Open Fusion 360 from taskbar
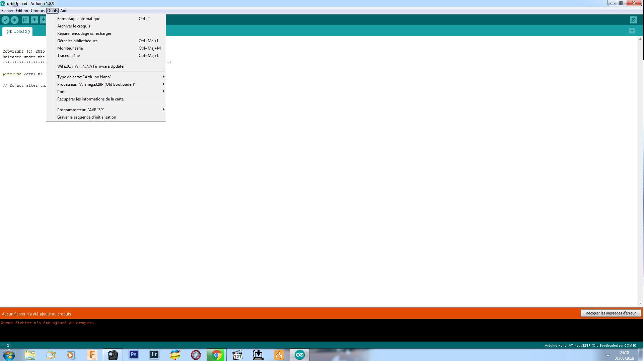This screenshot has height=361, width=644. [x=92, y=355]
